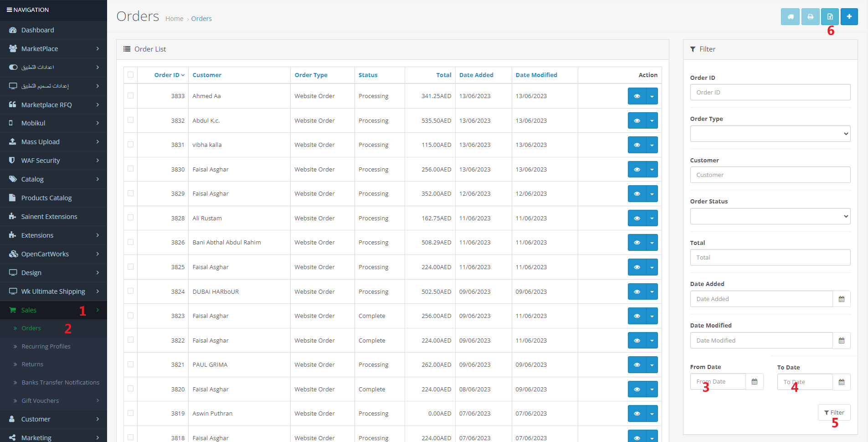View order 3833 with eye button
Image resolution: width=868 pixels, height=442 pixels.
637,96
